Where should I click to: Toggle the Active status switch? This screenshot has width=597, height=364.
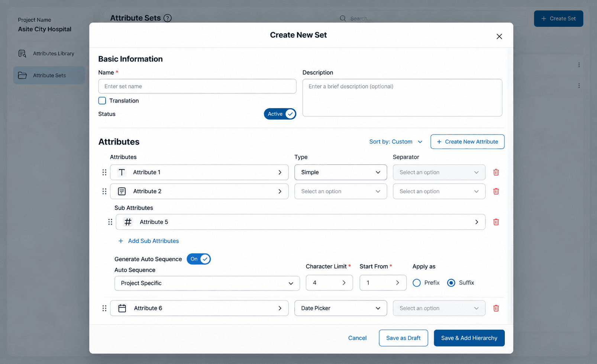coord(280,114)
